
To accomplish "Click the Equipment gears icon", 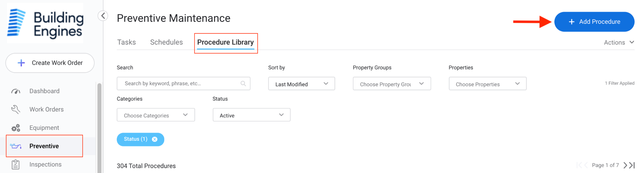I will (x=16, y=128).
